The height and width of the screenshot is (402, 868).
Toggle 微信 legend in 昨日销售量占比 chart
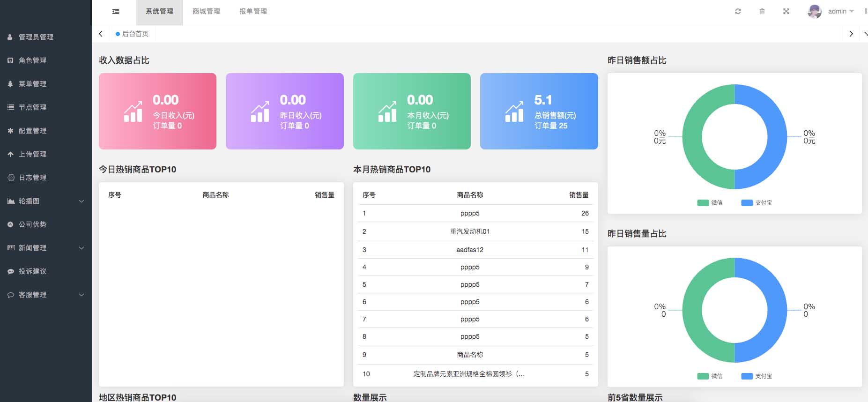(x=710, y=376)
